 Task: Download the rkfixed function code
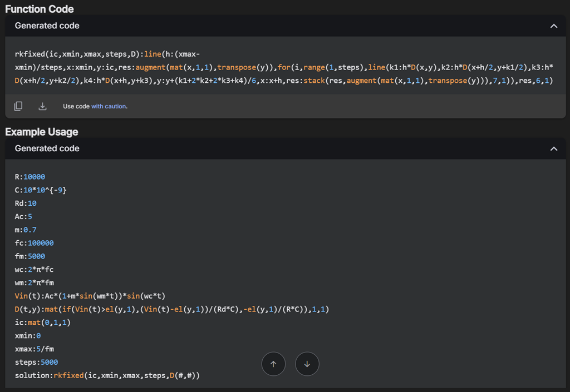[42, 106]
